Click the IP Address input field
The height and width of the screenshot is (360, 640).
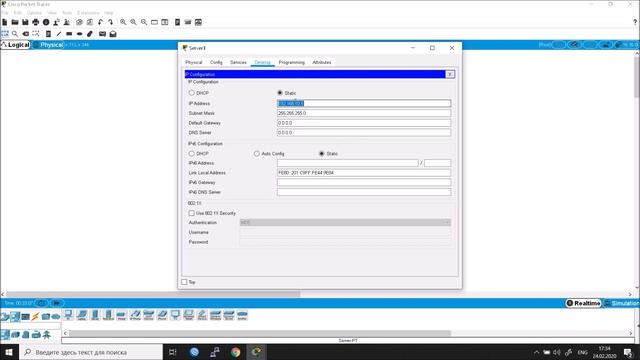[364, 103]
